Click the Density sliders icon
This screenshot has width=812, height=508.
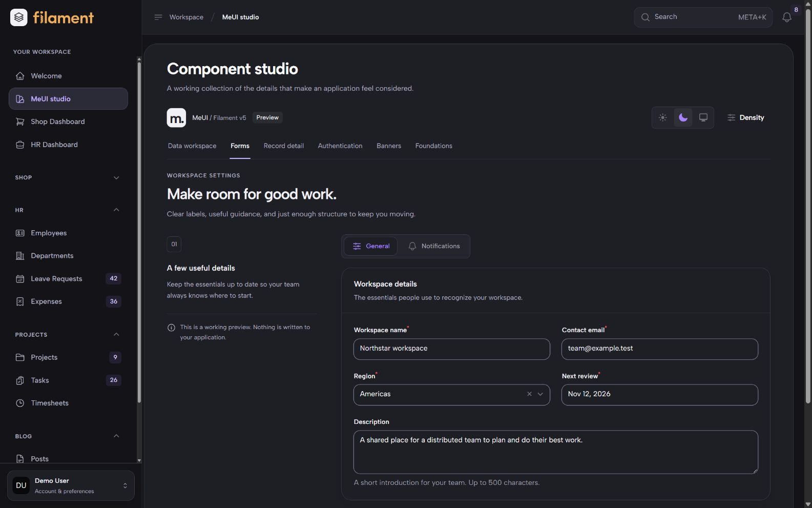(x=732, y=117)
